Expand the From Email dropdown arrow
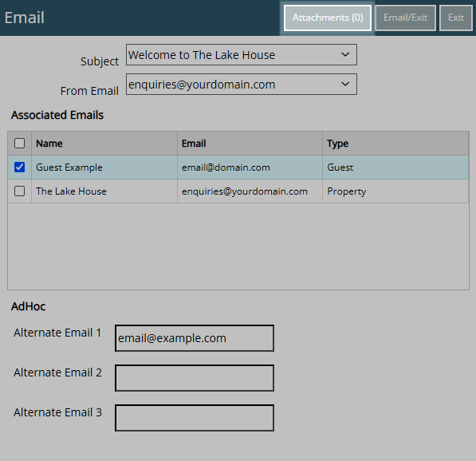Screen dimensions: 476x461 pyautogui.click(x=345, y=84)
